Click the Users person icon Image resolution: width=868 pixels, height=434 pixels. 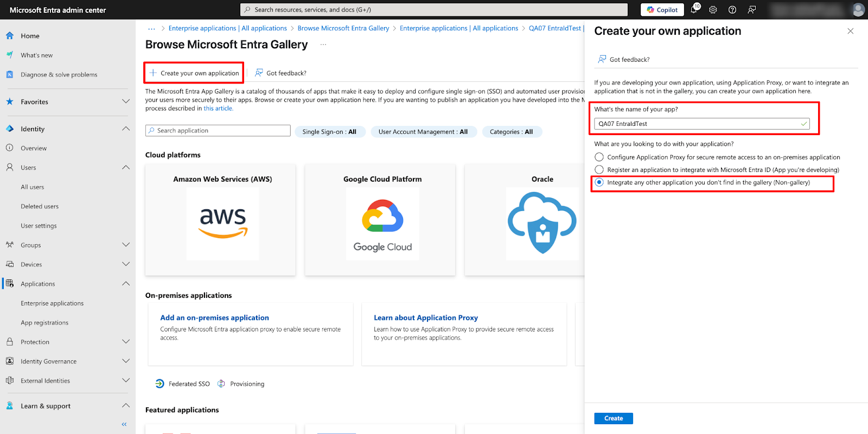point(10,167)
